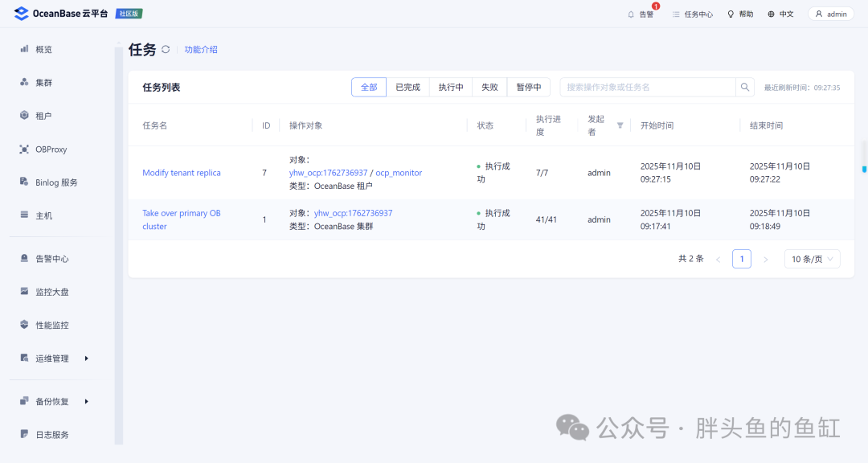Click the search magnifier icon

(744, 87)
